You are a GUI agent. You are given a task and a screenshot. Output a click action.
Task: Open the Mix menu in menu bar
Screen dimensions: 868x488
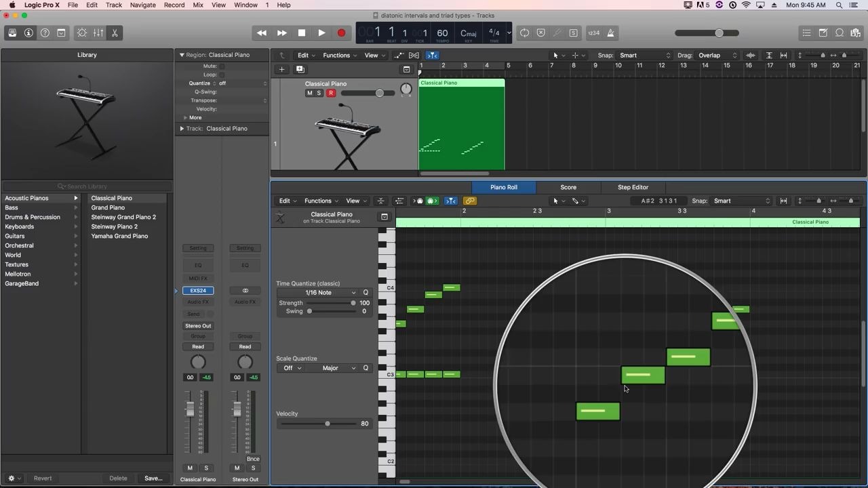198,5
